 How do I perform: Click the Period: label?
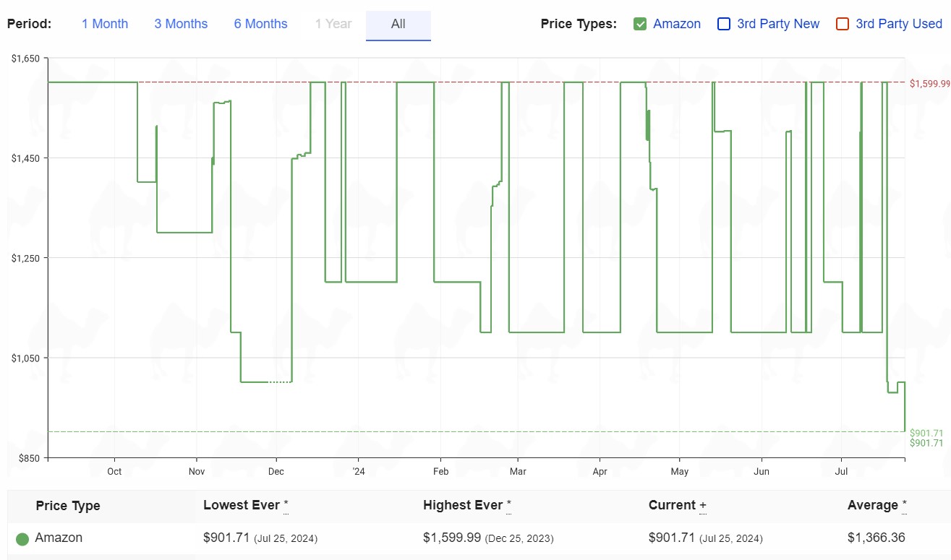[x=30, y=24]
